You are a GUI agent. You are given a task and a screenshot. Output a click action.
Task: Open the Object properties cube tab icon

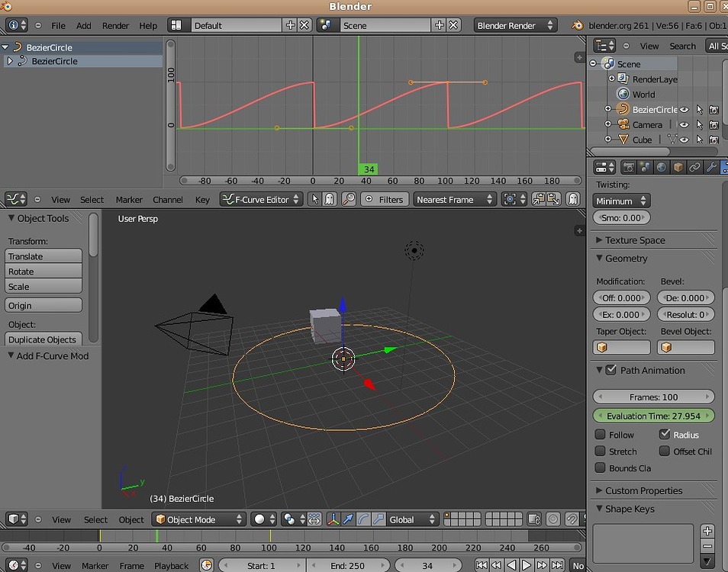pyautogui.click(x=678, y=167)
